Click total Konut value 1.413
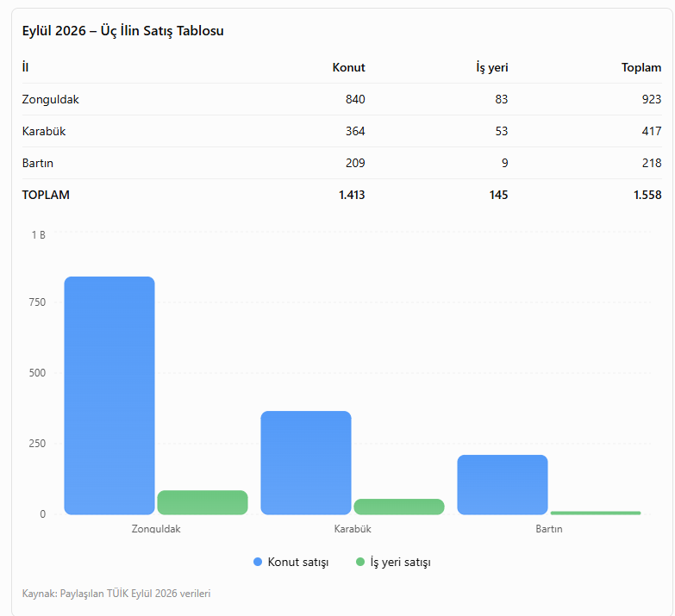 [x=352, y=195]
